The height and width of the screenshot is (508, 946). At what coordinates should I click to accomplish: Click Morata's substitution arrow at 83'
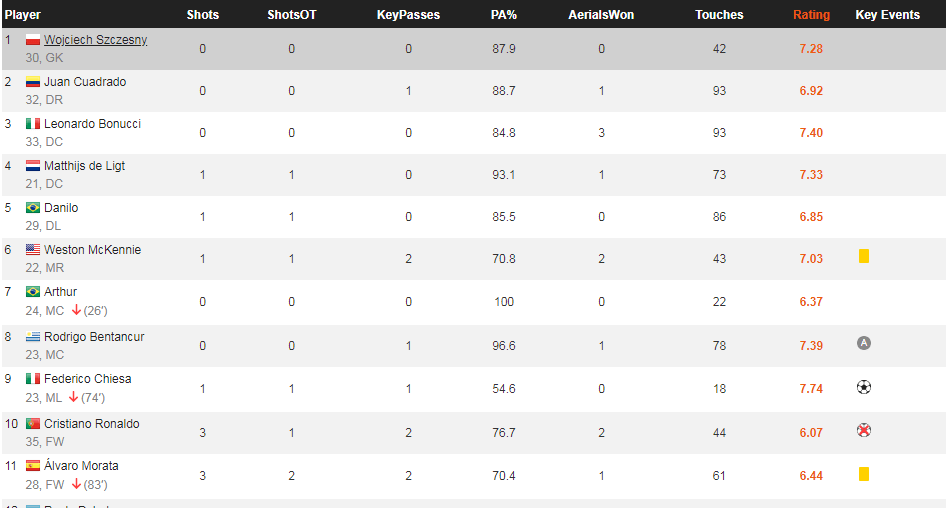(x=76, y=484)
